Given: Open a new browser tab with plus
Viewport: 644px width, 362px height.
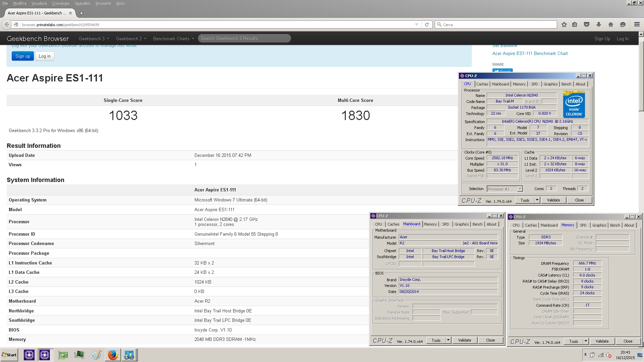Looking at the screenshot, I should tap(81, 13).
